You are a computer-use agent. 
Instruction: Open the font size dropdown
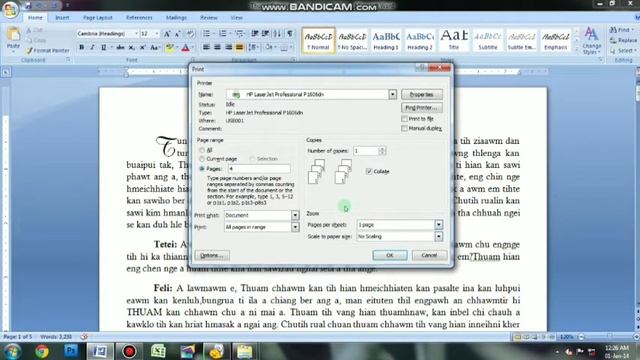pyautogui.click(x=157, y=33)
